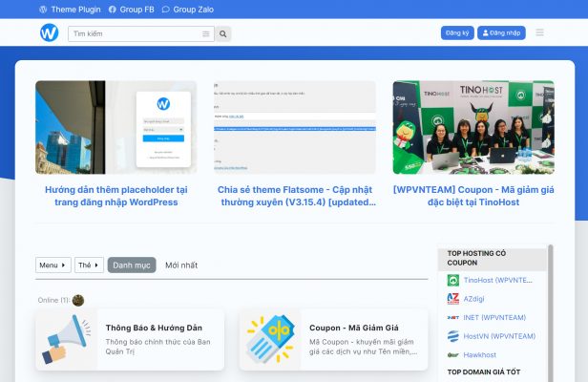Open post 'Hướng dẫn thêm placeholder' title
The height and width of the screenshot is (382, 588).
pyautogui.click(x=116, y=196)
